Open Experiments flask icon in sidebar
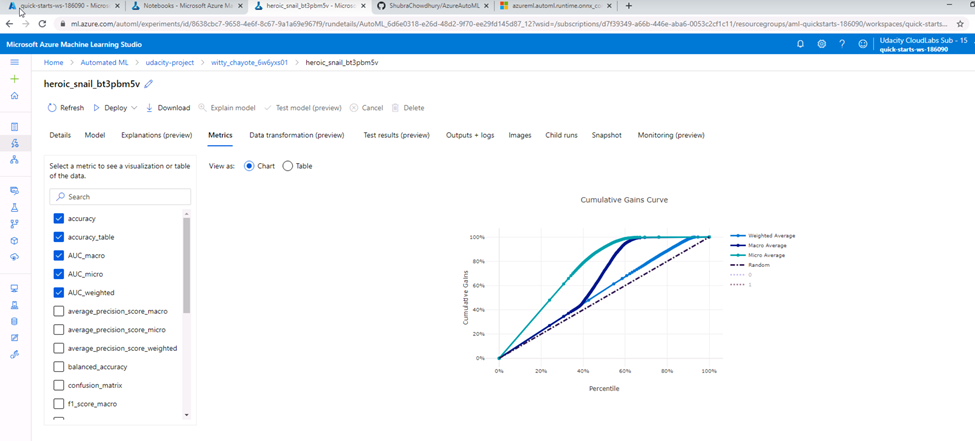 coord(15,207)
